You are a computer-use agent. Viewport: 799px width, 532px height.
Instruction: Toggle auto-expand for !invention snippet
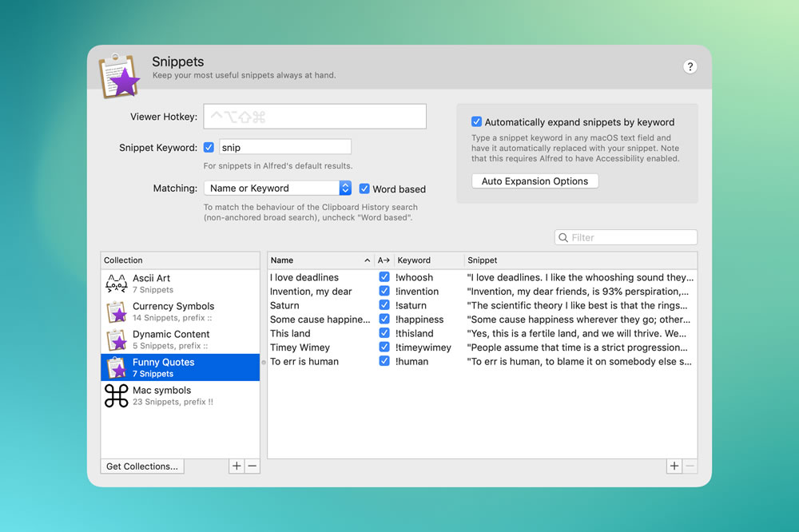pos(384,291)
